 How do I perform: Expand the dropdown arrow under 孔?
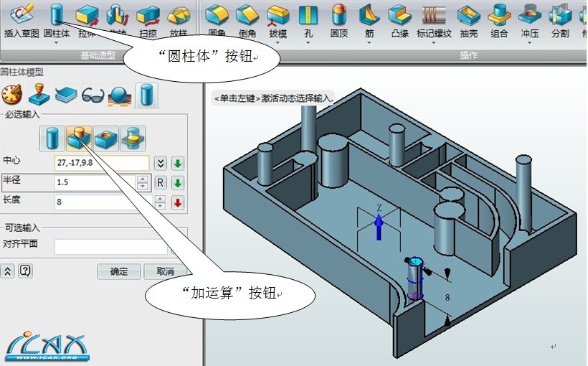(308, 43)
